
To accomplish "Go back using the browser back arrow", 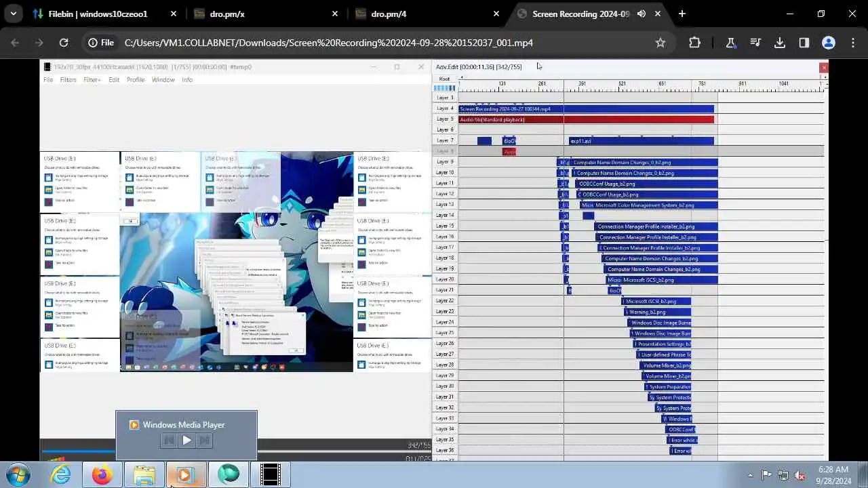I will click(x=15, y=43).
